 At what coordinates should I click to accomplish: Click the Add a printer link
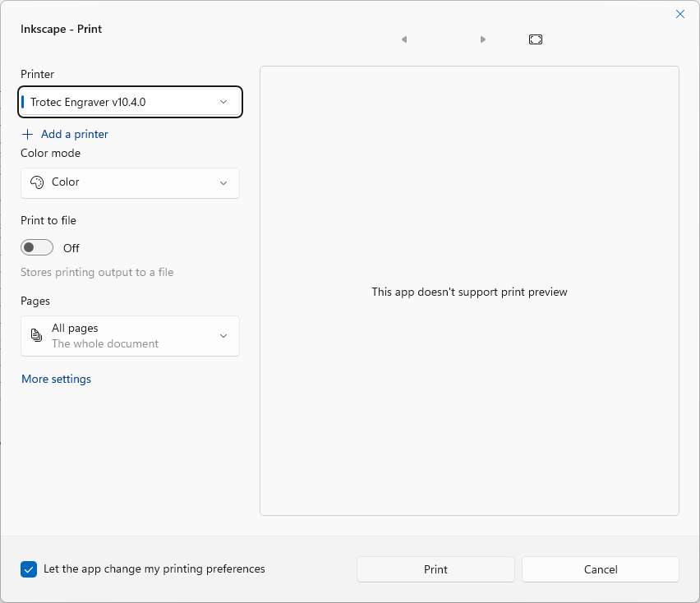[x=74, y=134]
